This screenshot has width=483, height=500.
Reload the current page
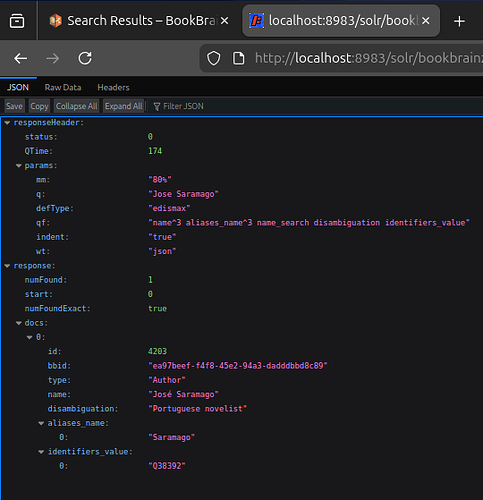coord(85,58)
